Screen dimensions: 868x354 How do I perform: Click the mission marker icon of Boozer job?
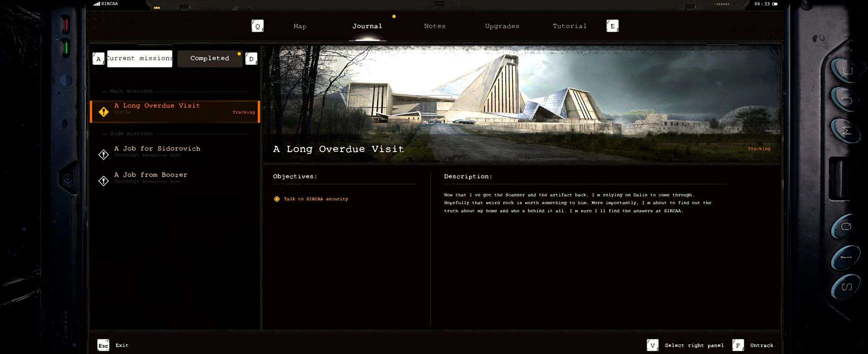pos(104,181)
